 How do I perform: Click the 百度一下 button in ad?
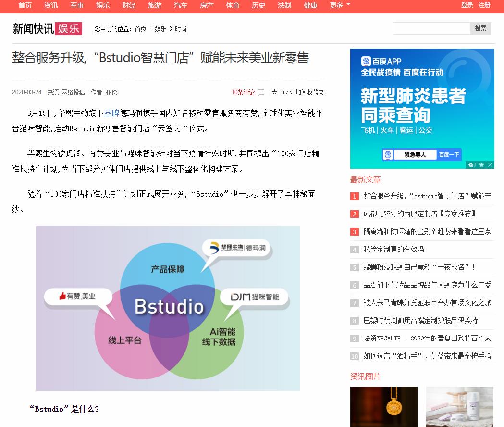tap(449, 155)
